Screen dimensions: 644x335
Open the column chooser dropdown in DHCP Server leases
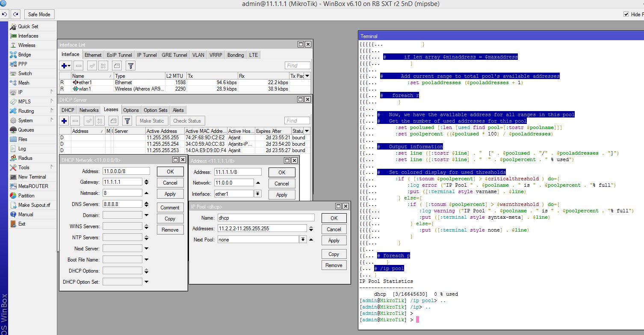[307, 131]
